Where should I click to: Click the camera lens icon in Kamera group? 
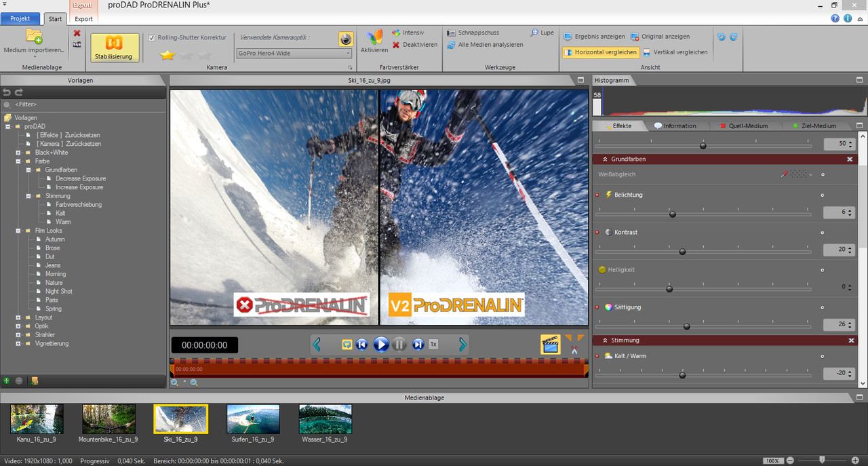click(346, 39)
